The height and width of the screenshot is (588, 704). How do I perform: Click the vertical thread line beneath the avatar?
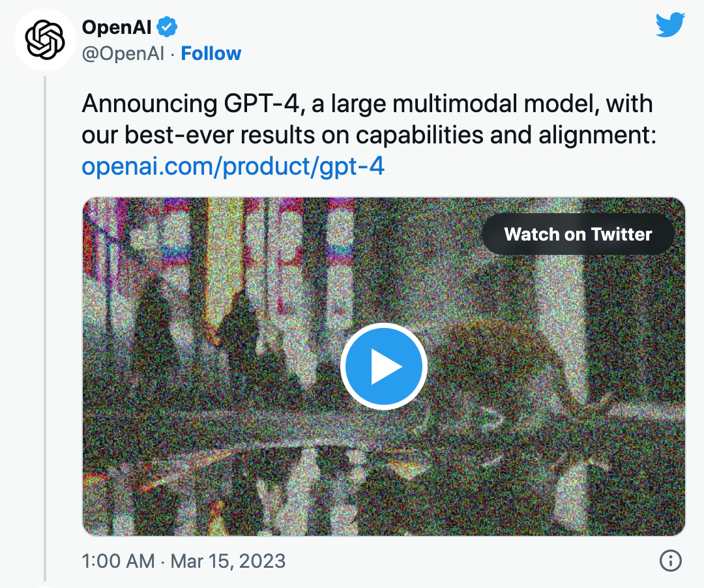tap(45, 326)
